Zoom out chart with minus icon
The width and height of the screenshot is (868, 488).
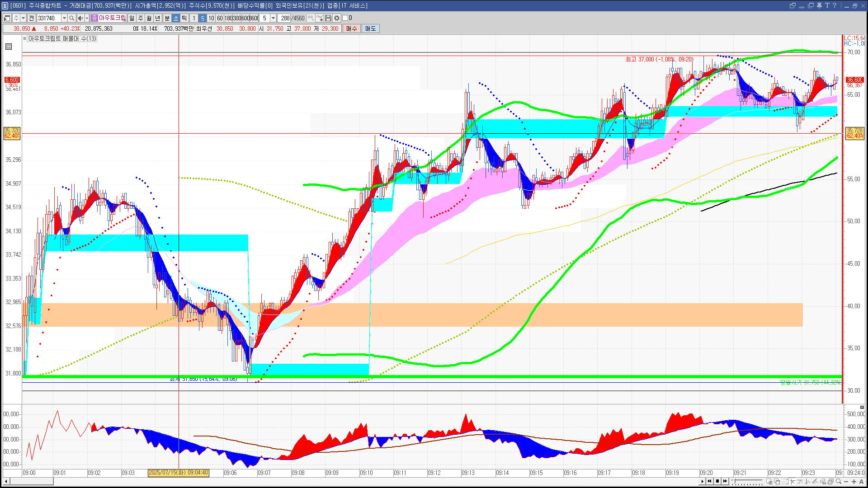click(x=846, y=482)
